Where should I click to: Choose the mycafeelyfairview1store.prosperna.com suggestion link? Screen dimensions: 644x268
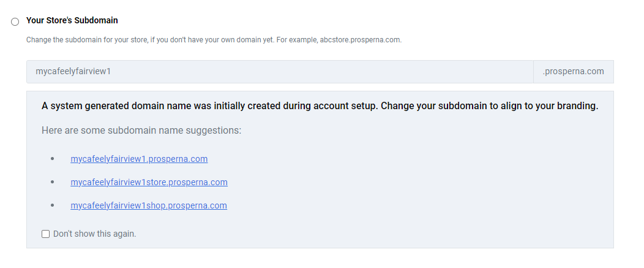click(149, 182)
